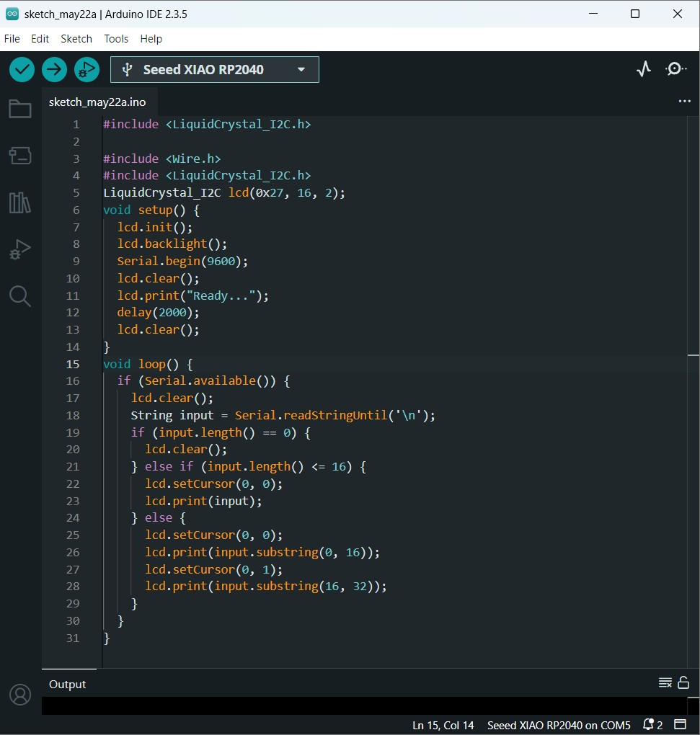Click line number 15 in the gutter

73,364
